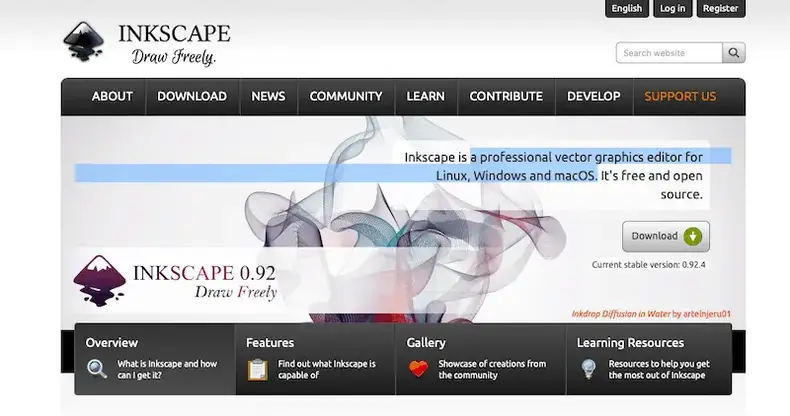Click the magnifying glass search button
The width and height of the screenshot is (790, 416).
tap(735, 53)
